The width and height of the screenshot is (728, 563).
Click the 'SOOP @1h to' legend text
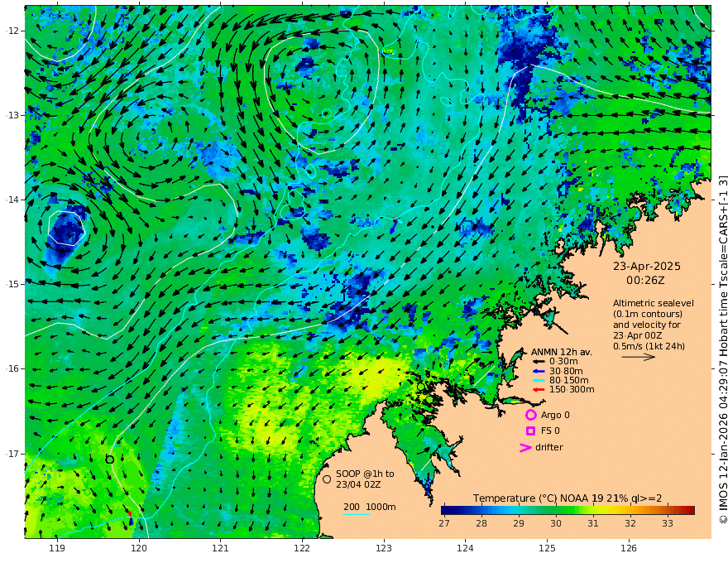[365, 474]
